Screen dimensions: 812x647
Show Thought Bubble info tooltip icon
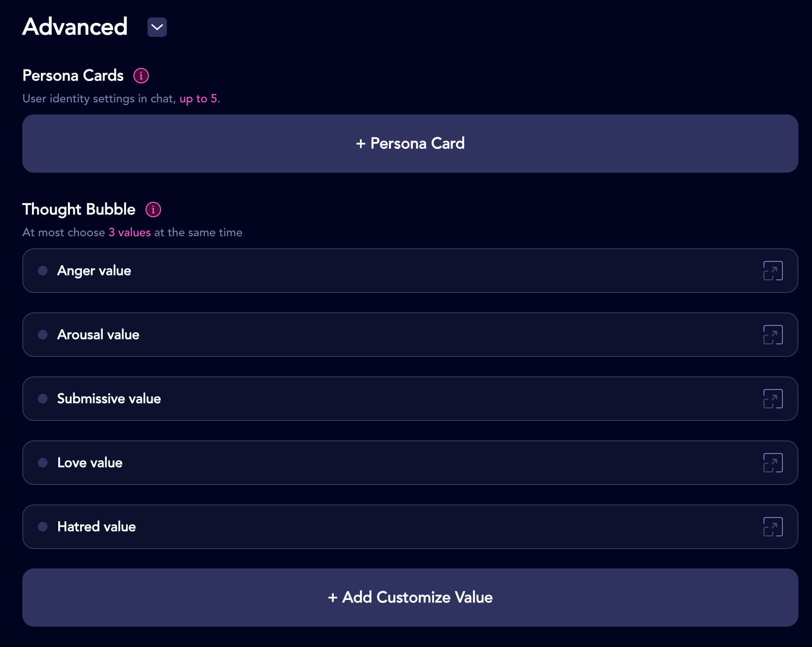click(x=153, y=210)
